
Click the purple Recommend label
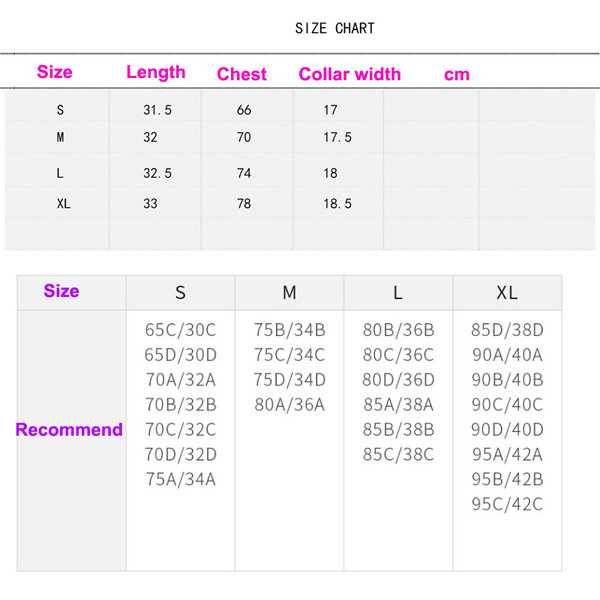69,430
